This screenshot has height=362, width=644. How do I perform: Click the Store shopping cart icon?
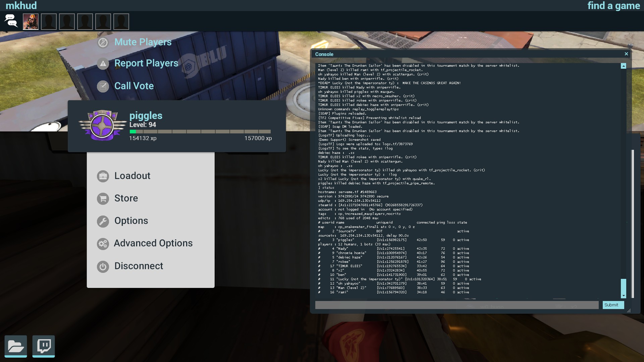click(x=103, y=198)
